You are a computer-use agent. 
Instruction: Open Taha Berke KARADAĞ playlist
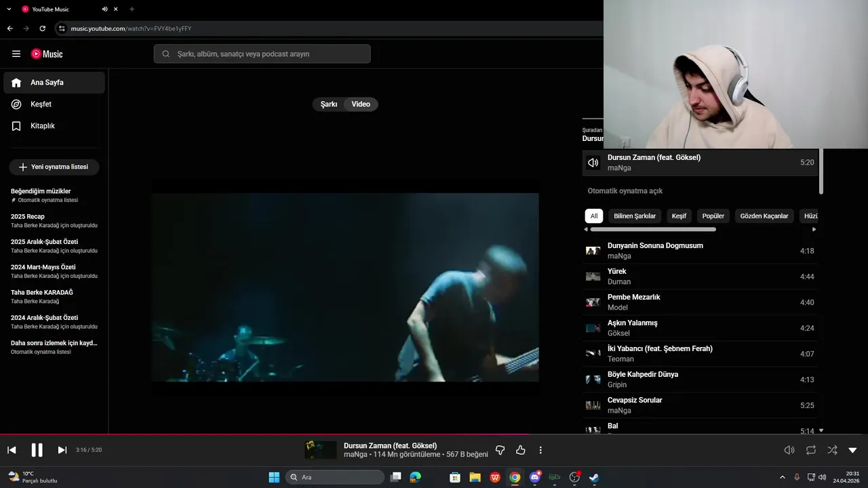click(54, 296)
